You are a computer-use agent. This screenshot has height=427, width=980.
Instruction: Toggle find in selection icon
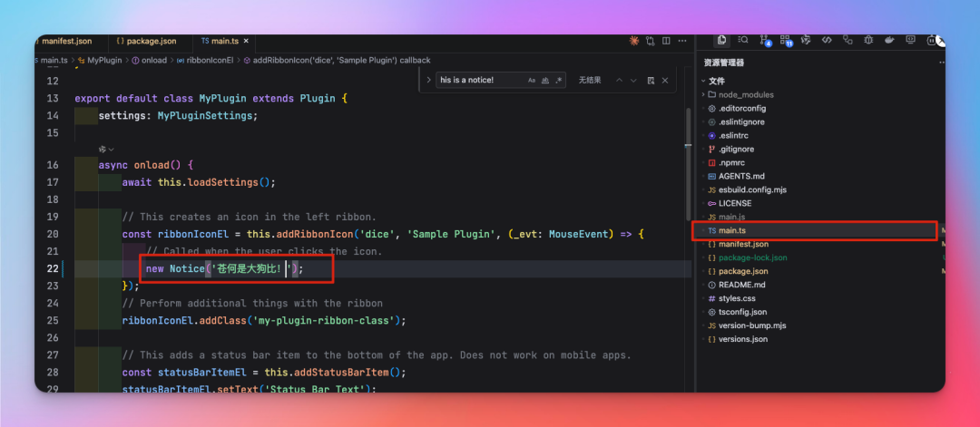coord(651,81)
